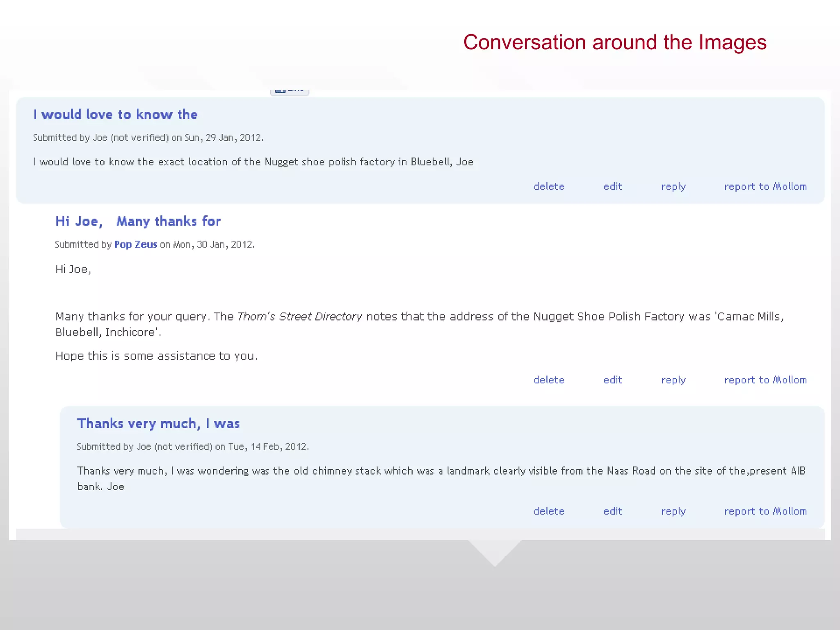Image resolution: width=840 pixels, height=630 pixels.
Task: Open the 'Thanks very much, I was' comment title
Action: click(158, 423)
